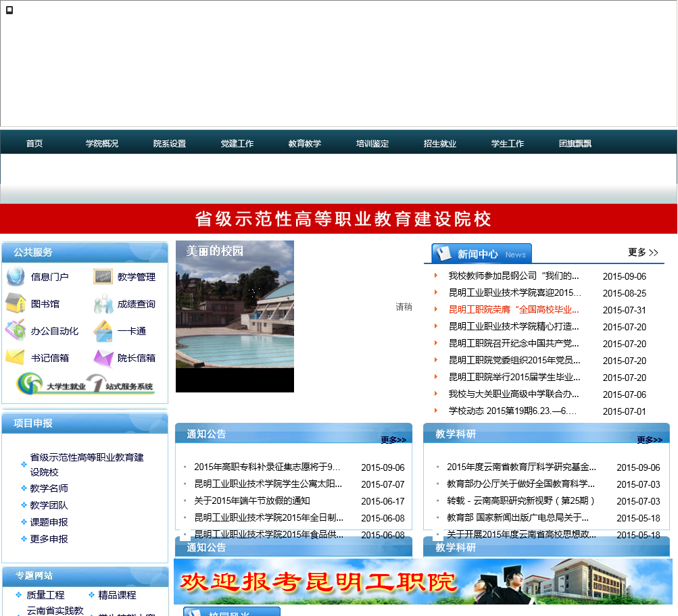Click the 办公自动化 icon
678x616 pixels.
16,331
